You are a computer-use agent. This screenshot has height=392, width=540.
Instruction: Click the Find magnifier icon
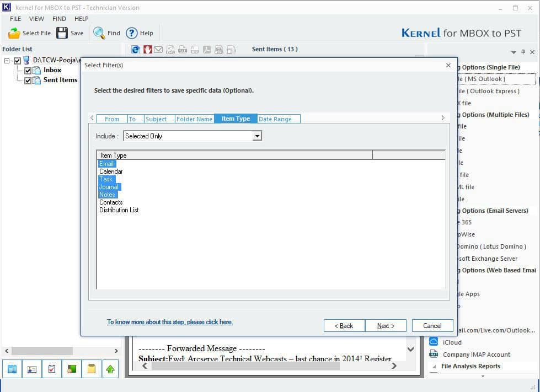point(99,33)
